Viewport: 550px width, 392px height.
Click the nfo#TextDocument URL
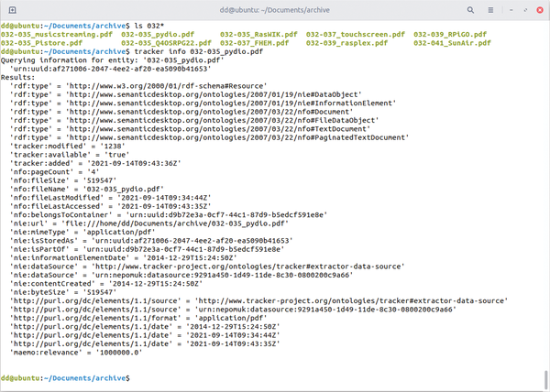coord(220,129)
